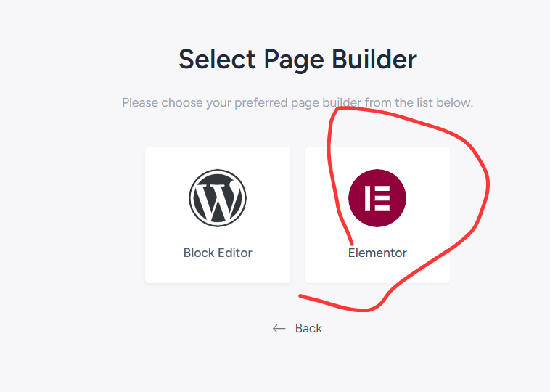The width and height of the screenshot is (550, 392).
Task: Go back using the Back link
Action: (x=308, y=329)
